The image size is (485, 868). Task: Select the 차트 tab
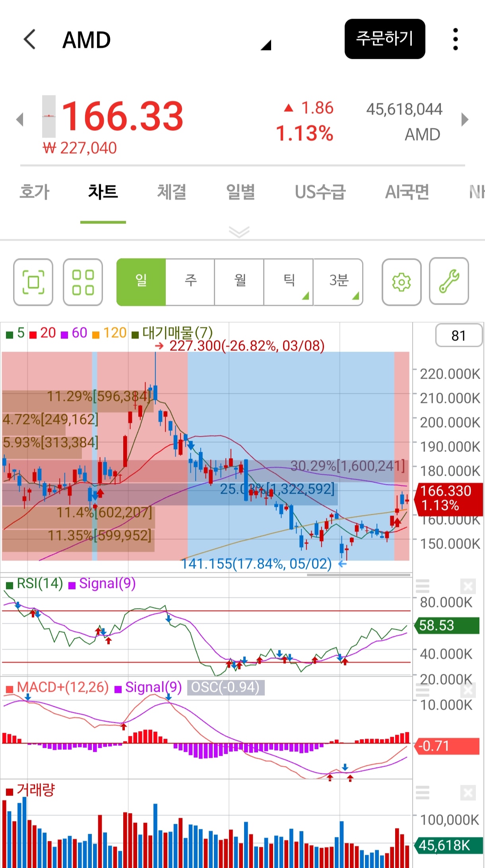[x=103, y=192]
